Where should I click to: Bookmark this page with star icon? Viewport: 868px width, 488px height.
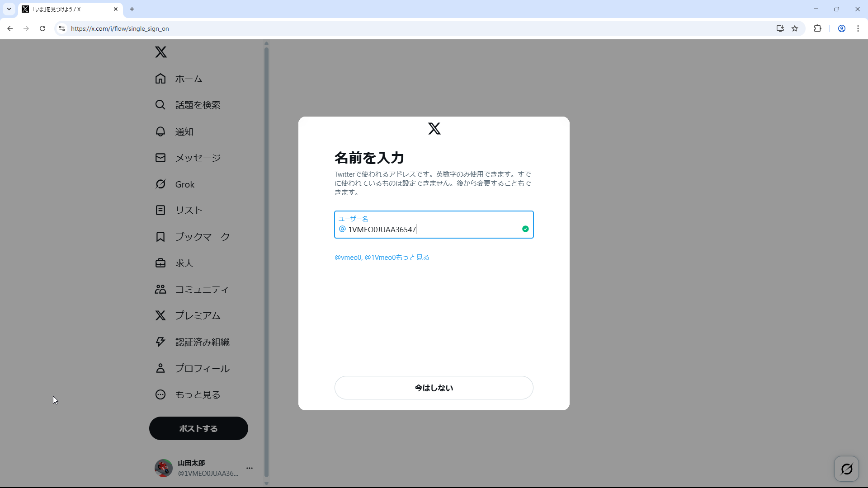[x=795, y=28]
